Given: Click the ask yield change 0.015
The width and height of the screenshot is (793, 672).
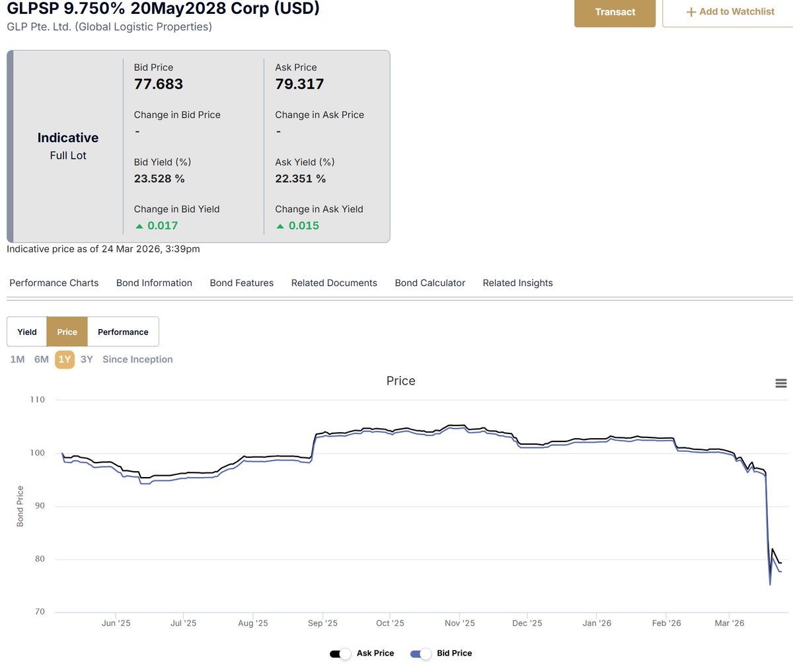Looking at the screenshot, I should [304, 225].
